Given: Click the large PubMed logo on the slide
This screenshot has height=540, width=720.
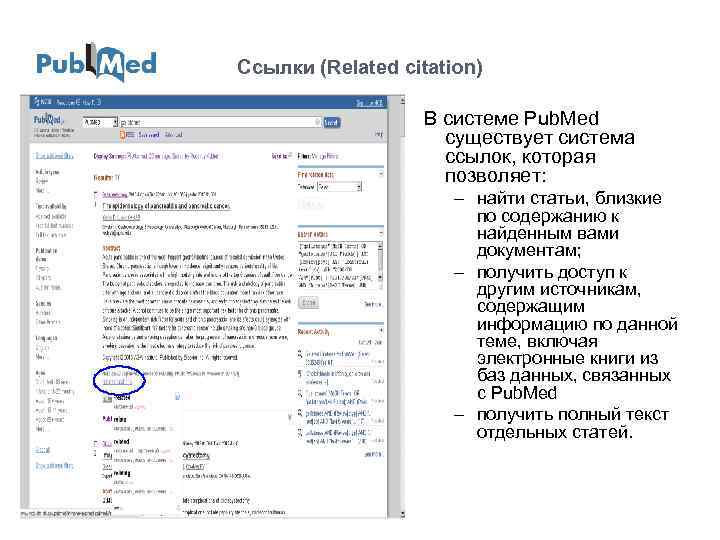Looking at the screenshot, I should click(x=96, y=63).
